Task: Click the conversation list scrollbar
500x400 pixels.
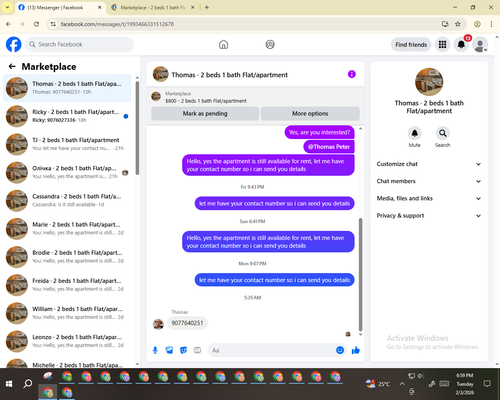Action: 137,128
